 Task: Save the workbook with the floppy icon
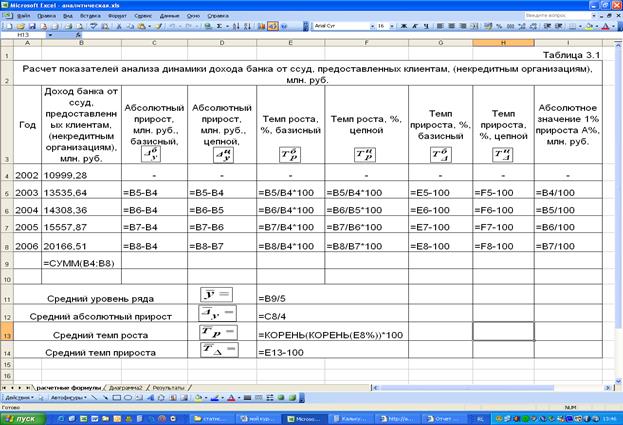pyautogui.click(x=32, y=26)
